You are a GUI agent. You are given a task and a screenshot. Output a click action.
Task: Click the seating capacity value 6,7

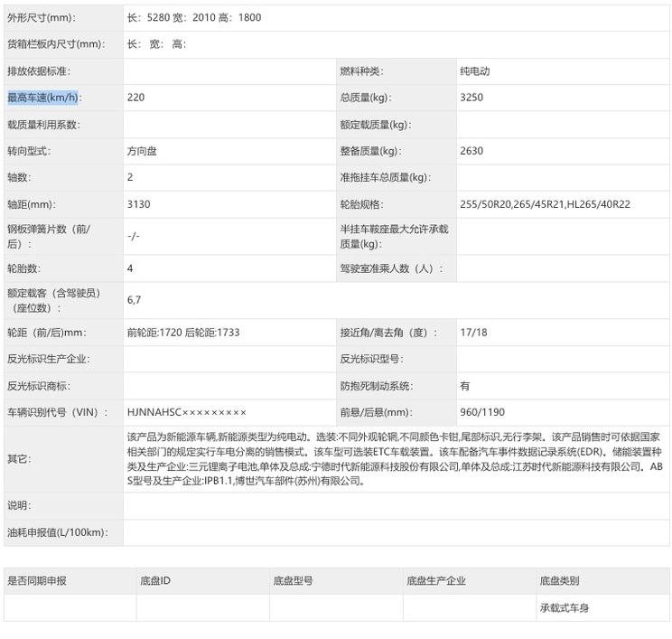[134, 300]
